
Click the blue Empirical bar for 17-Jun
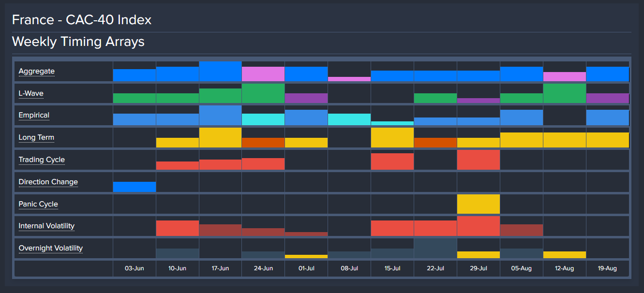(220, 115)
